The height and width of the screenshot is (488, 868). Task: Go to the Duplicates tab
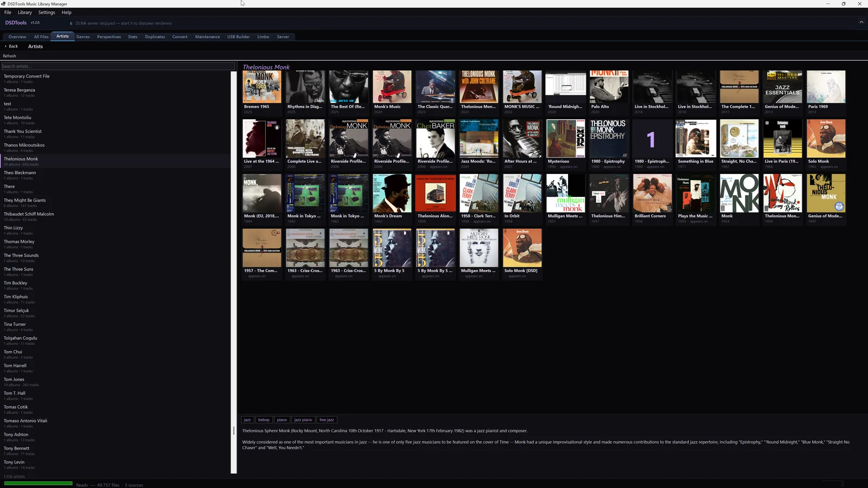(x=155, y=37)
